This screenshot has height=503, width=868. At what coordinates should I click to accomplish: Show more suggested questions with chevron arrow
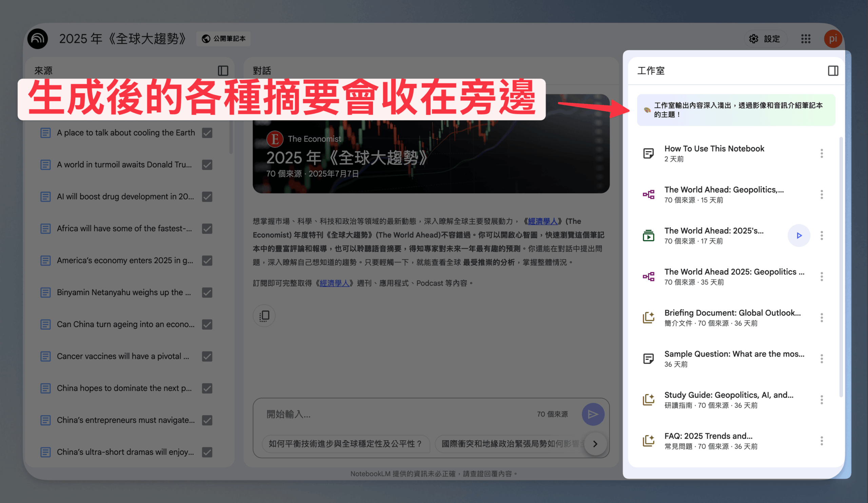click(595, 444)
